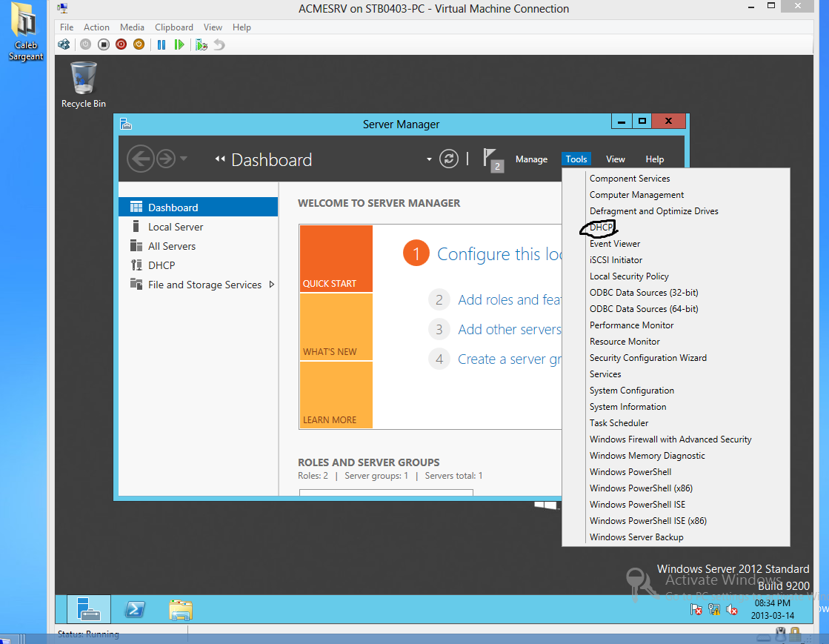This screenshot has width=829, height=644.
Task: Click the Ctrl+Alt+Del icon in VM toolbar
Action: tap(64, 44)
